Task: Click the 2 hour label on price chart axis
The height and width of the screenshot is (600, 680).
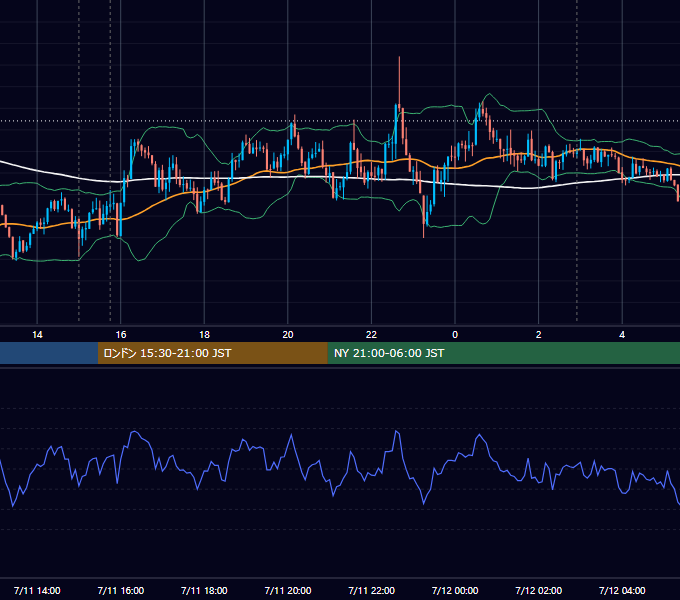Action: 539,335
